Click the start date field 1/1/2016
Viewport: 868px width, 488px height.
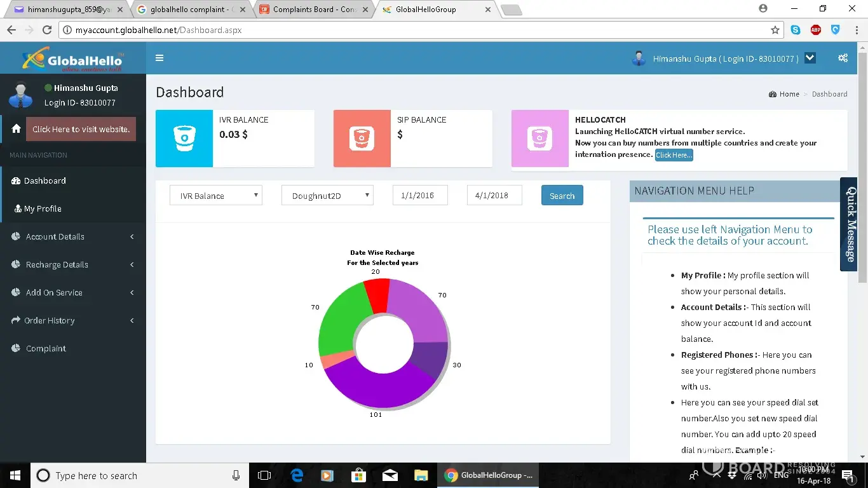pyautogui.click(x=420, y=196)
